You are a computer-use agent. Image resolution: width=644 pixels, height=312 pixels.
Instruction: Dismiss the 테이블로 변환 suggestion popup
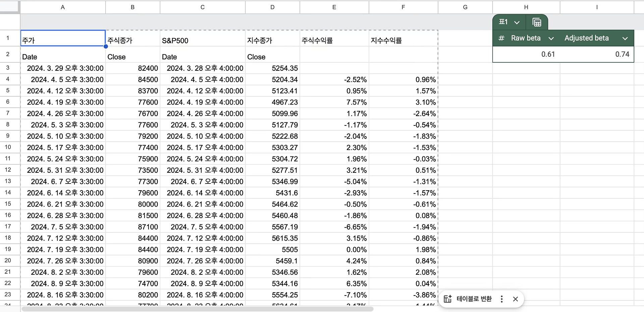(516, 299)
